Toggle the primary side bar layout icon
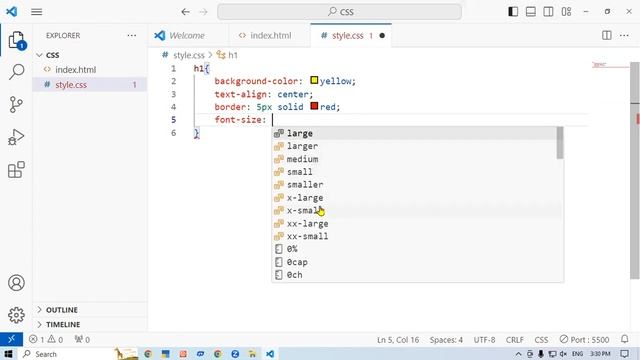The height and width of the screenshot is (360, 640). [513, 11]
